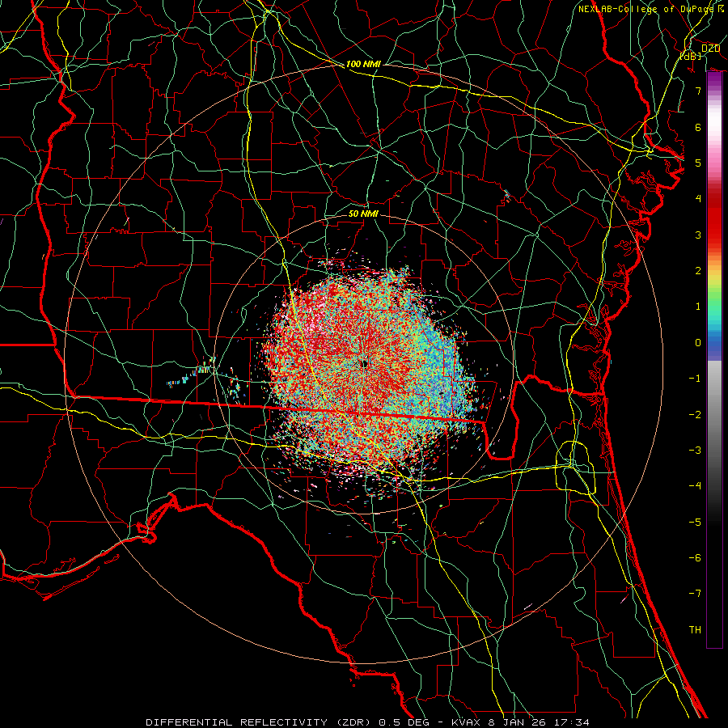Click the "[dB]" unit label

click(x=691, y=57)
